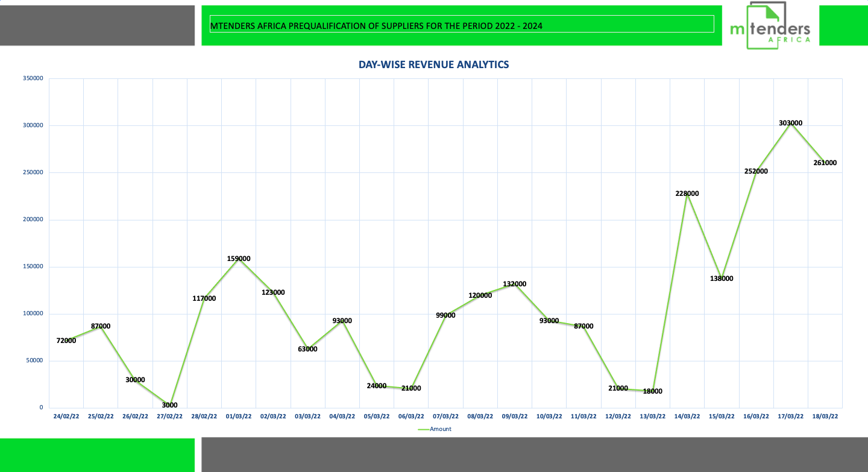
Task: Select the DAY-WISE REVENUE ANALYTICS chart title
Action: point(433,65)
